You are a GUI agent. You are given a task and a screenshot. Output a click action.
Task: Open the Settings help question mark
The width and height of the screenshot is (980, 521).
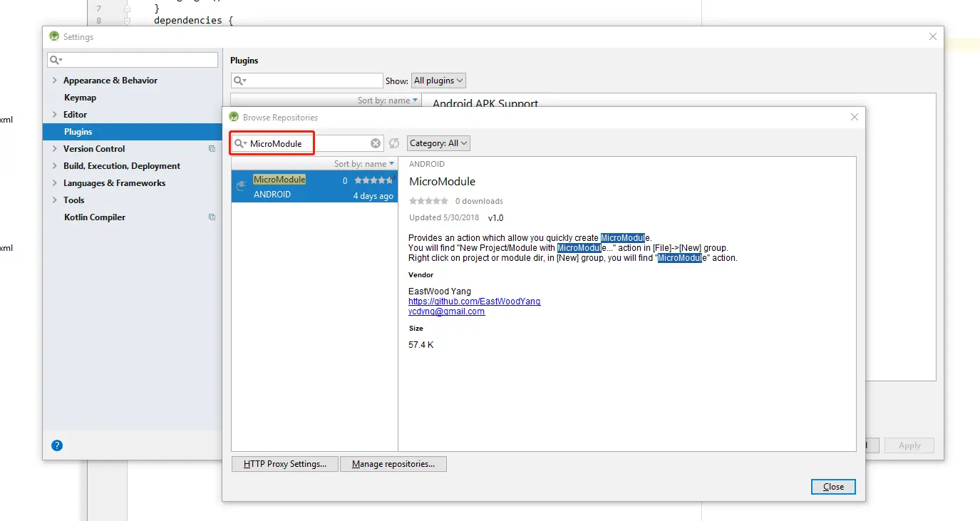[57, 445]
